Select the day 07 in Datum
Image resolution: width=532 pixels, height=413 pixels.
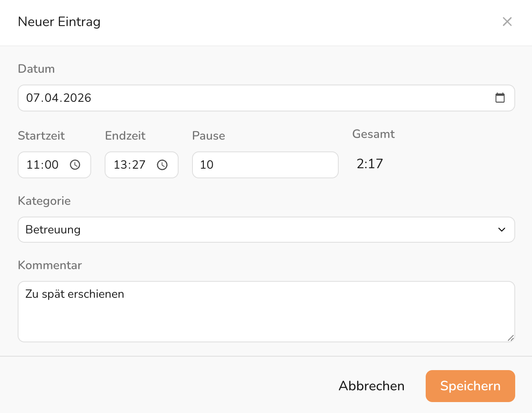[33, 98]
